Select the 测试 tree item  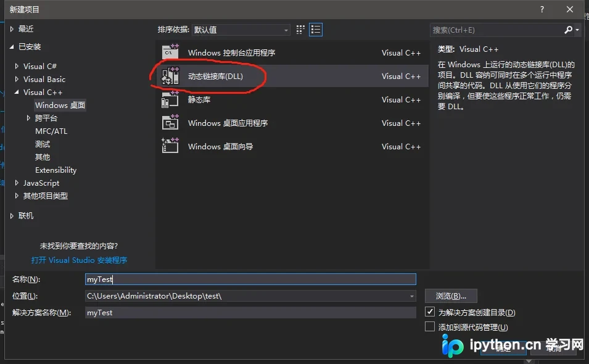pyautogui.click(x=43, y=144)
